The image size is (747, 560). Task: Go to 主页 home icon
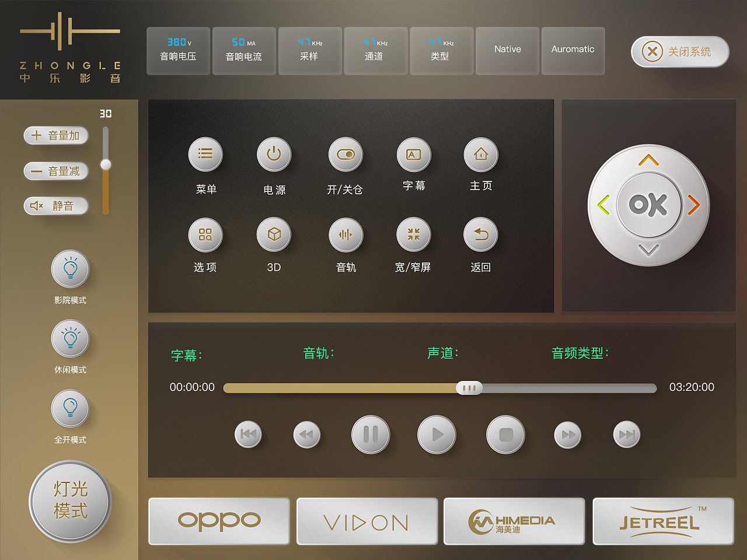click(x=481, y=154)
